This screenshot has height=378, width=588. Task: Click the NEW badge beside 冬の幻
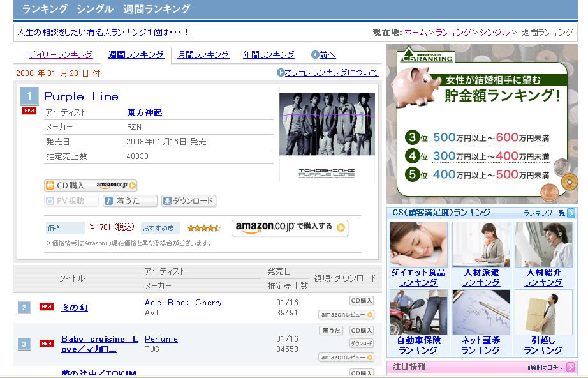[47, 306]
